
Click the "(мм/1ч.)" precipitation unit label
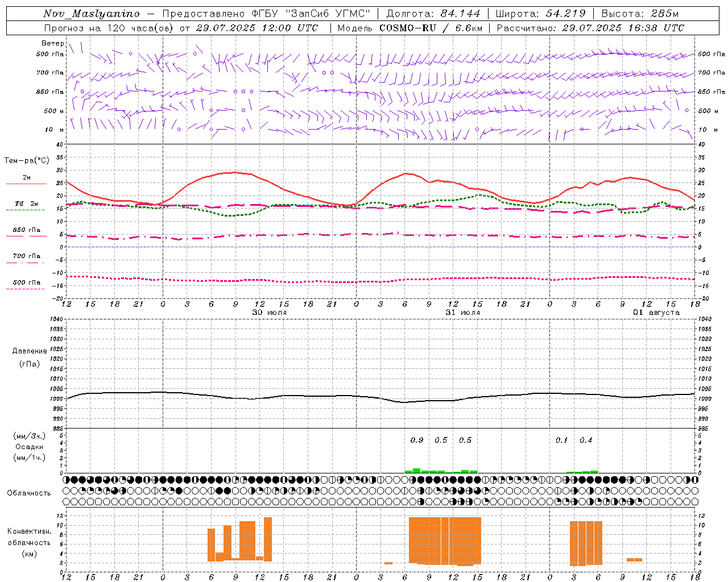(x=30, y=458)
